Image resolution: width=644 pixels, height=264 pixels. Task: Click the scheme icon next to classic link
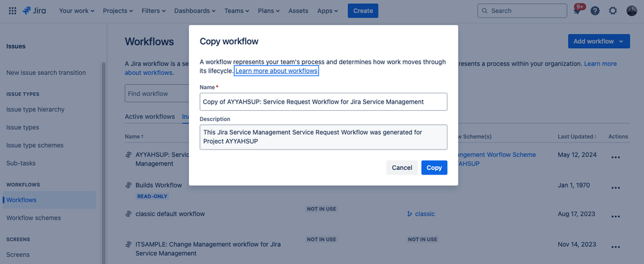pyautogui.click(x=409, y=214)
